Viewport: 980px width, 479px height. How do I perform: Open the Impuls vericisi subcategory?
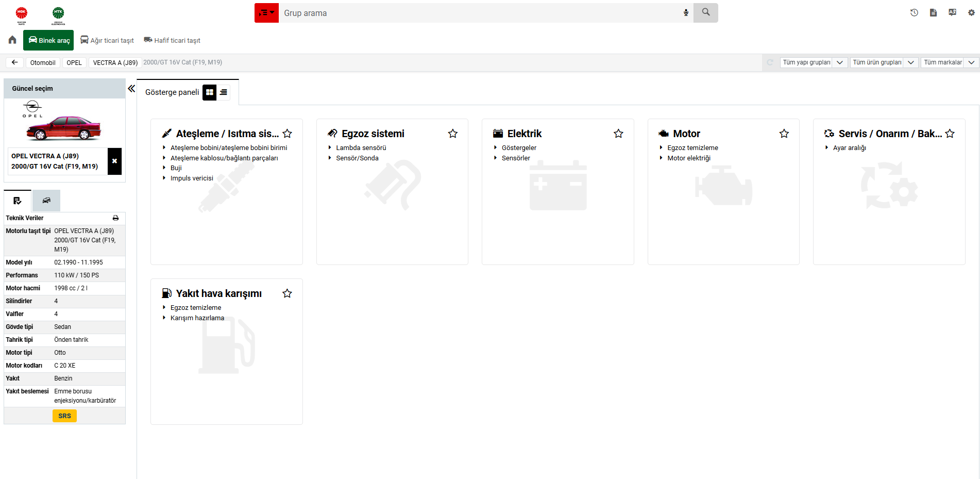tap(192, 178)
